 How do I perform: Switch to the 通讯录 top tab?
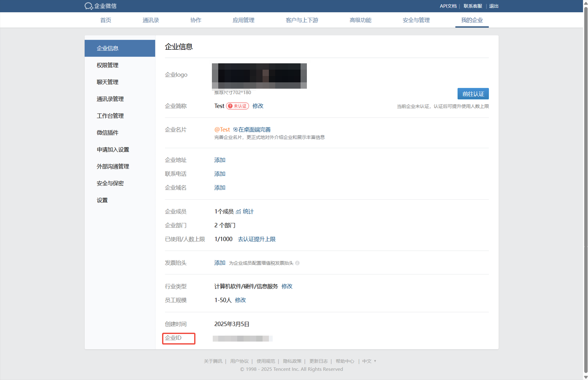pos(151,20)
